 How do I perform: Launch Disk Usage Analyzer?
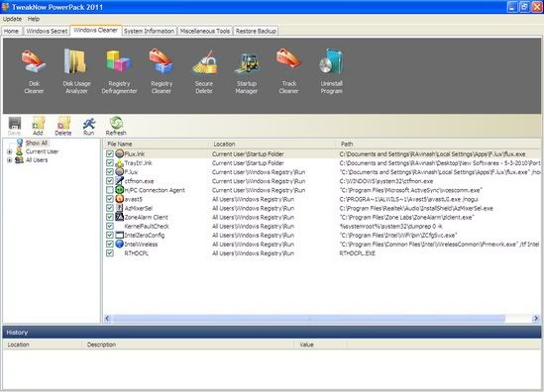pyautogui.click(x=76, y=71)
